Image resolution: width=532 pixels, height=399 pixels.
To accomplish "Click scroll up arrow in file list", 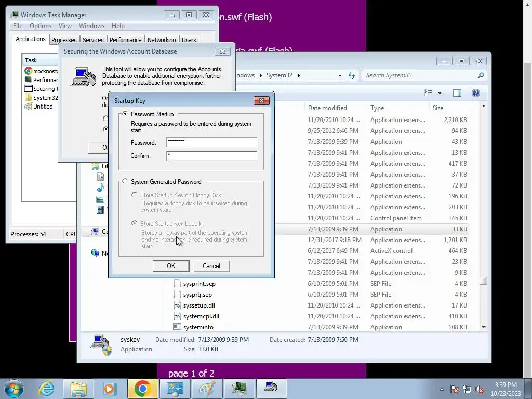I will tap(484, 106).
